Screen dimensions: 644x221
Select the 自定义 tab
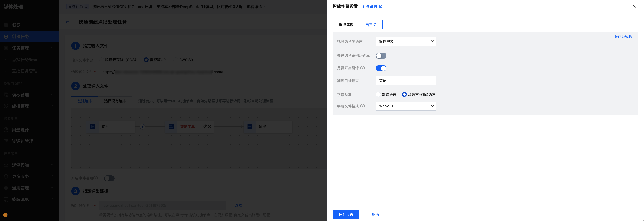pos(370,25)
